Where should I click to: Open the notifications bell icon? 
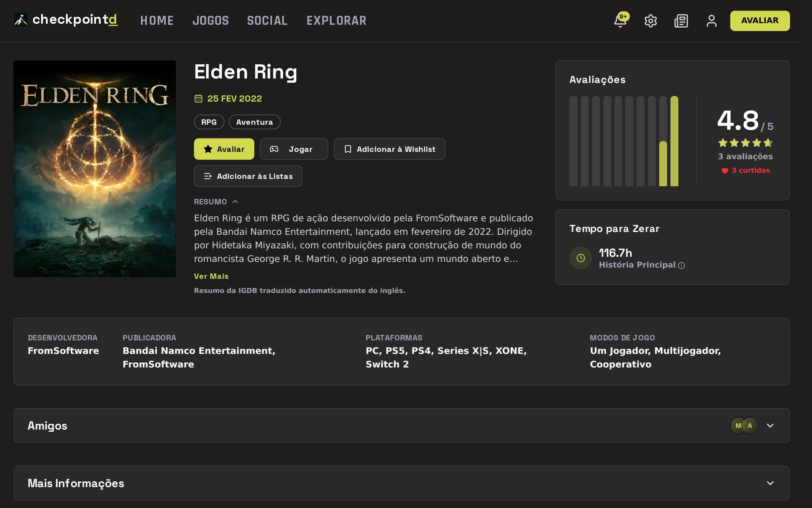(620, 21)
